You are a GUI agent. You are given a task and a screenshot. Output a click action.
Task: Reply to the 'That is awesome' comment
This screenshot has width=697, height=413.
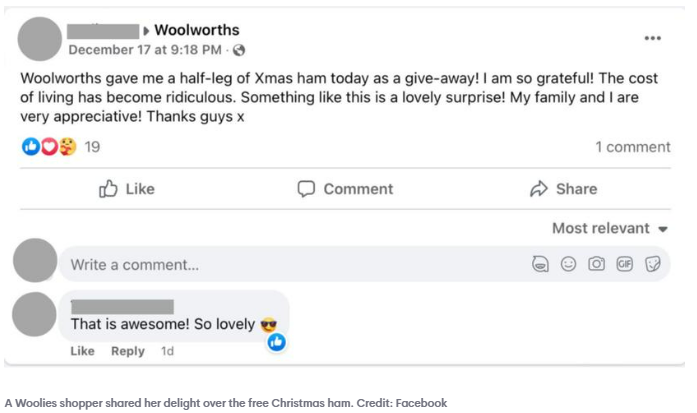pos(128,351)
